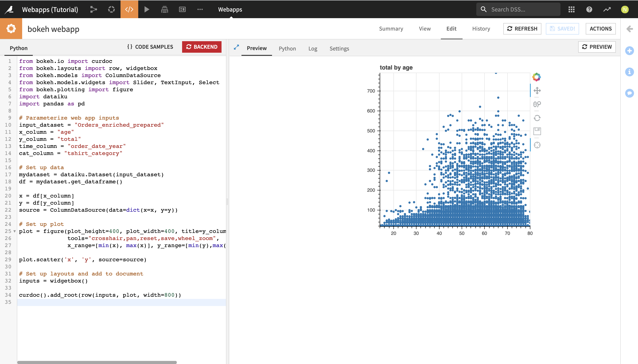Open the History tab
The width and height of the screenshot is (638, 364).
point(481,29)
